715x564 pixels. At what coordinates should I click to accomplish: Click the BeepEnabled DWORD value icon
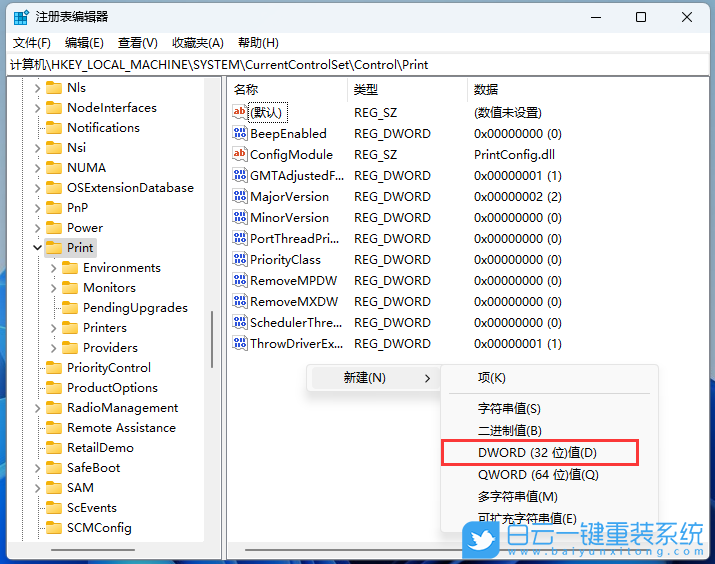[x=240, y=133]
